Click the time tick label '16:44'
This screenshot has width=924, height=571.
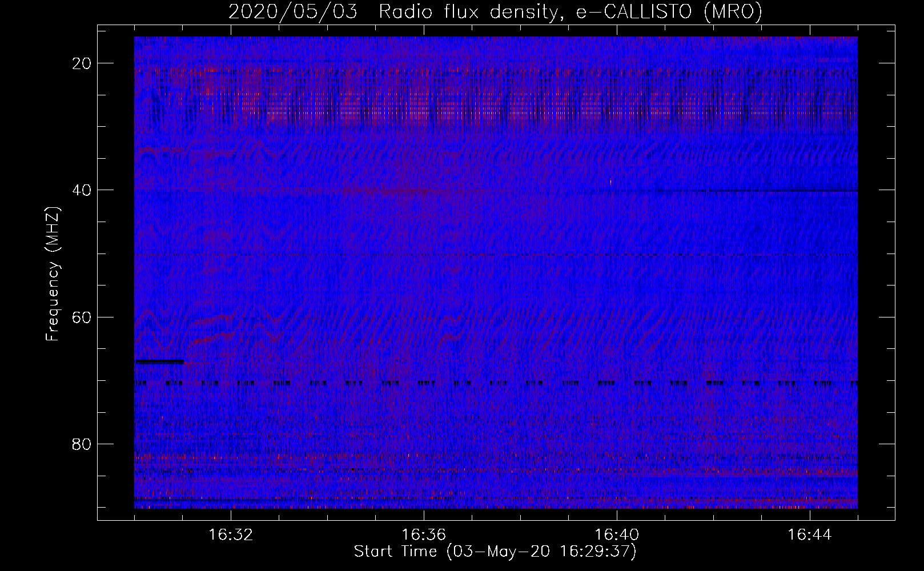[x=810, y=535]
